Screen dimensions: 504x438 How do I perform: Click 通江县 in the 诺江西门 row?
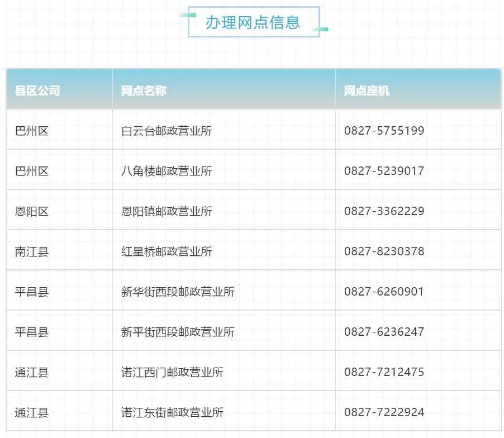32,372
